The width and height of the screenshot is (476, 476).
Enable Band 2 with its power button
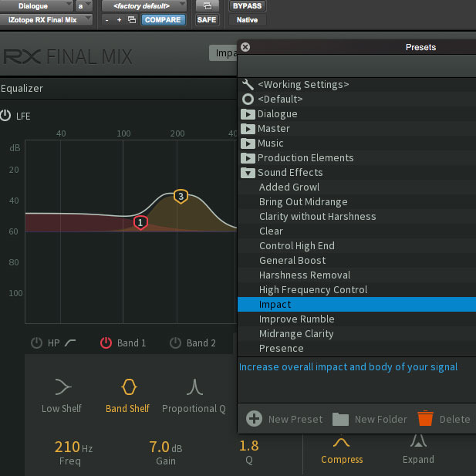tap(175, 343)
